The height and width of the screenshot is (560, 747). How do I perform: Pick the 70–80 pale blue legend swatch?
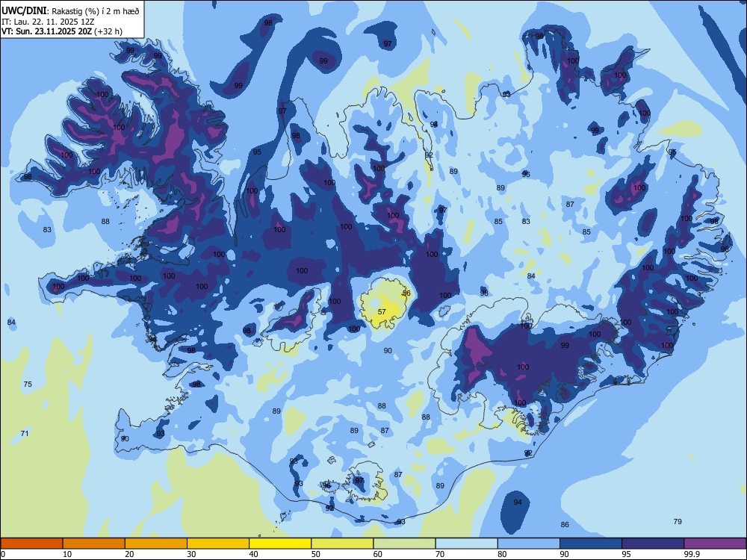click(467, 544)
